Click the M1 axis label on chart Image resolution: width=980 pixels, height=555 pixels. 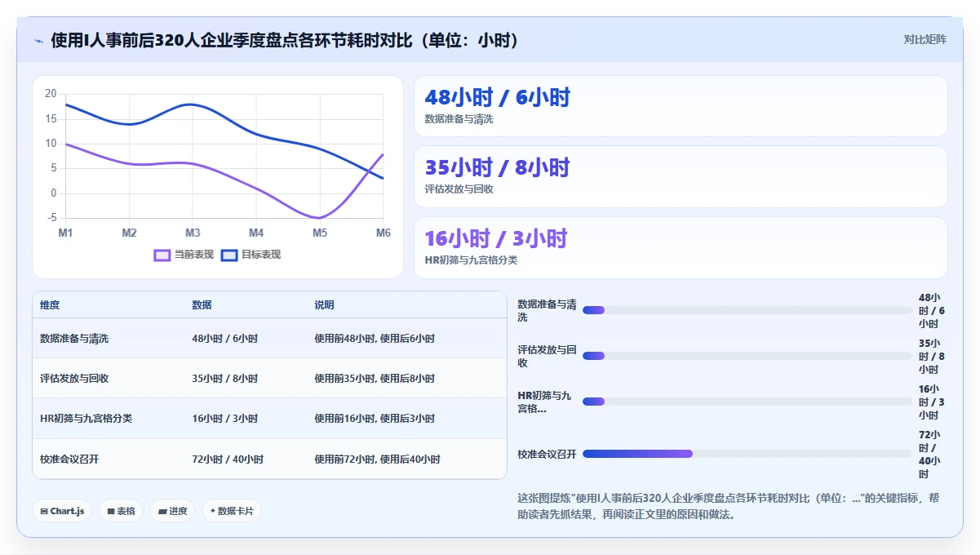(x=65, y=233)
